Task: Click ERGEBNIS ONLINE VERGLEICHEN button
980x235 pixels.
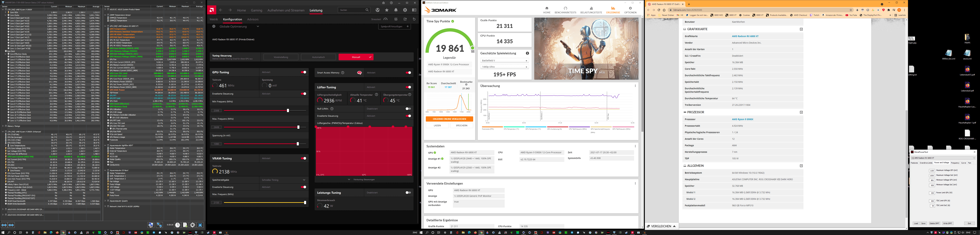Action: [449, 119]
